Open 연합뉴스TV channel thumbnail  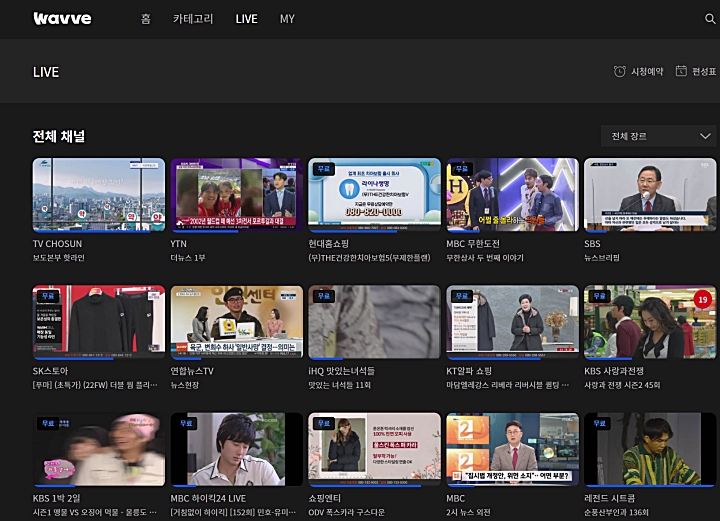pyautogui.click(x=236, y=322)
